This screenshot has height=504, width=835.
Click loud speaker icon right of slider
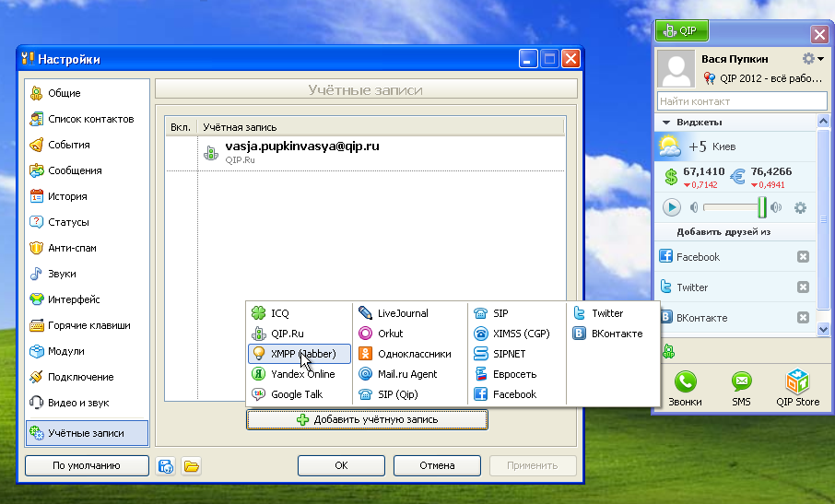pos(776,207)
